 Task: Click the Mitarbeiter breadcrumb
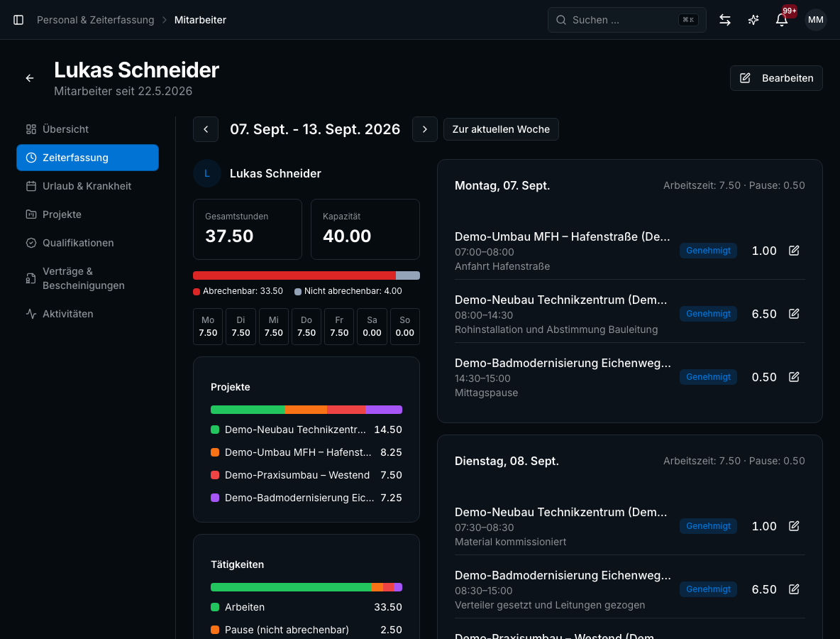(x=200, y=20)
